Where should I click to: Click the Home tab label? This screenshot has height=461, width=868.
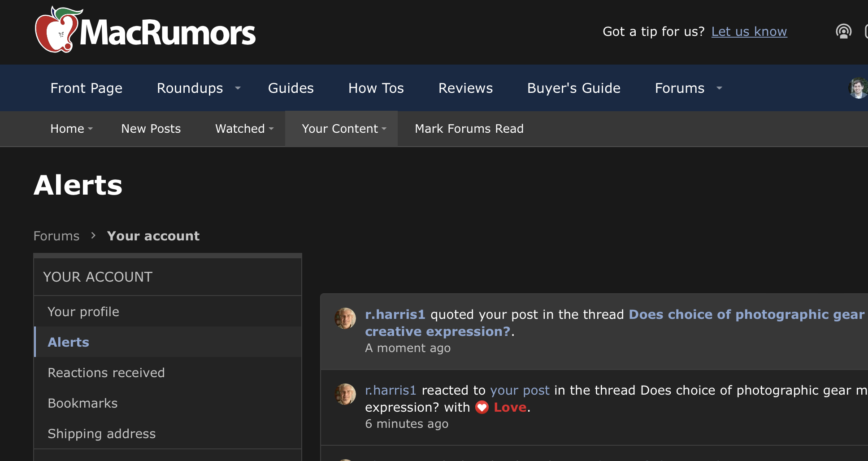pos(67,129)
